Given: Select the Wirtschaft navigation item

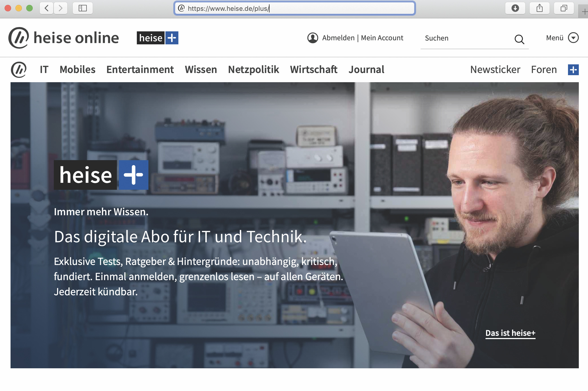Looking at the screenshot, I should 314,69.
